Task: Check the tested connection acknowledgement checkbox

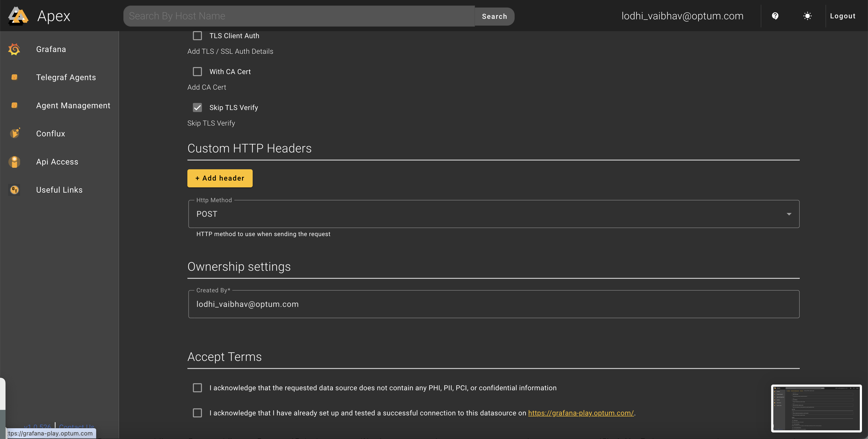Action: point(197,413)
